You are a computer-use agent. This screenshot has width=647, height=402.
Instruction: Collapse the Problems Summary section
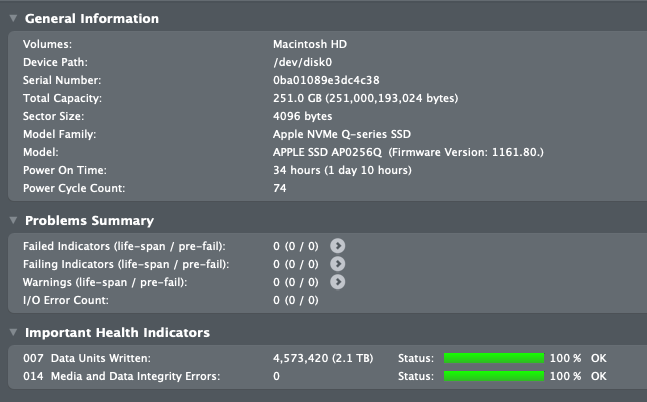12,220
